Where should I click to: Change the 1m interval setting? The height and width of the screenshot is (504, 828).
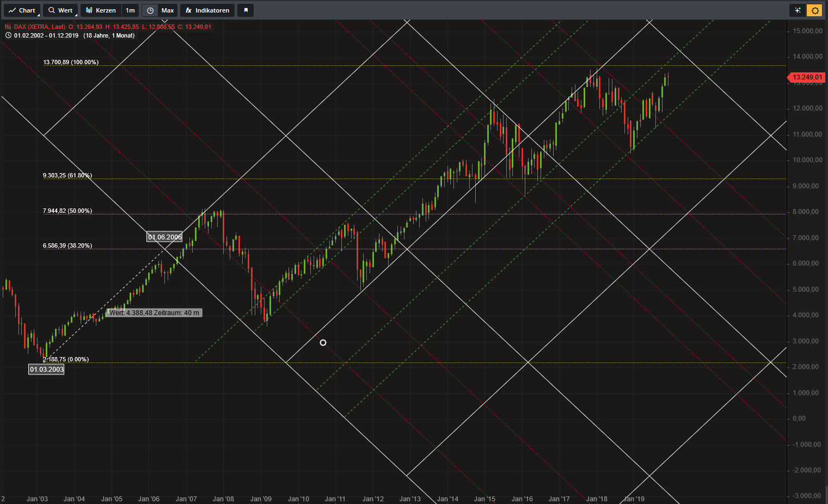(x=130, y=10)
